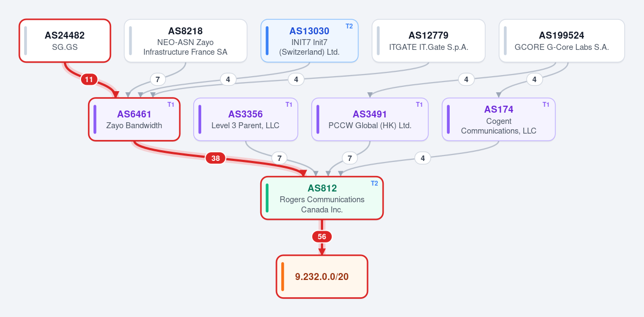
Task: Click the red edge badge labeled 56
Action: 322,237
